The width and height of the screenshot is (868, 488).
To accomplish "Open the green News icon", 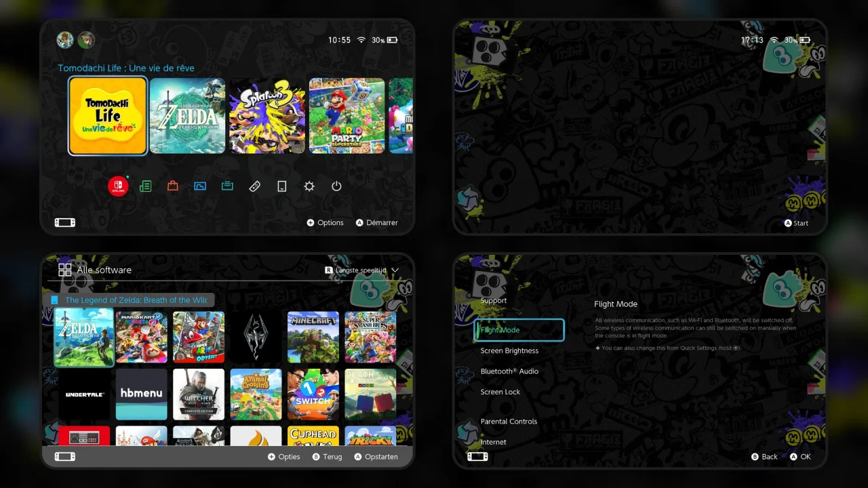I will [145, 186].
